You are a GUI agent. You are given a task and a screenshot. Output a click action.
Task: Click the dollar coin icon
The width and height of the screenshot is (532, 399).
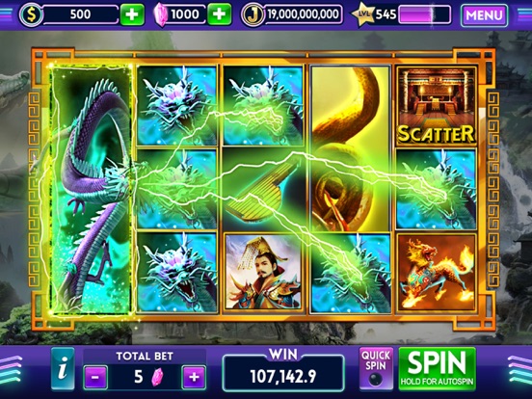[31, 14]
